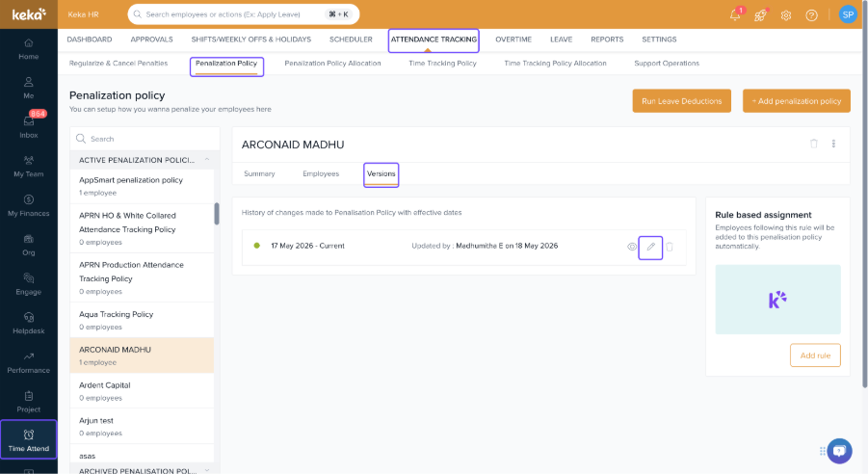This screenshot has width=868, height=474.
Task: Select APRN Production Attendance Tracking Policy
Action: point(142,277)
